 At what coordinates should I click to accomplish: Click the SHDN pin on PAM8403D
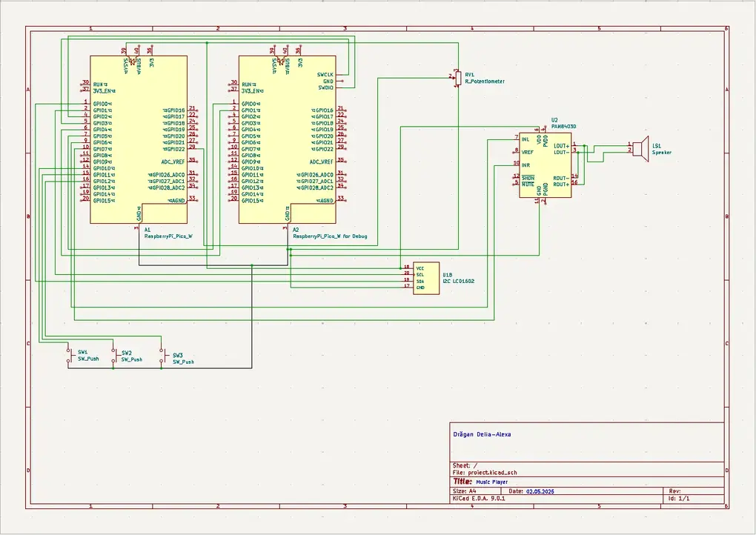click(x=528, y=179)
